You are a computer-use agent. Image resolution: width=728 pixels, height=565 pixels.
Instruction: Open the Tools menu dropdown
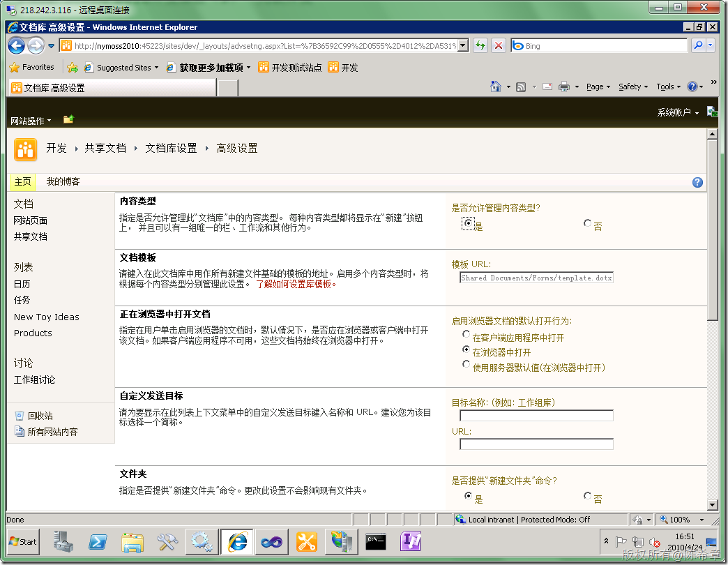tap(669, 86)
